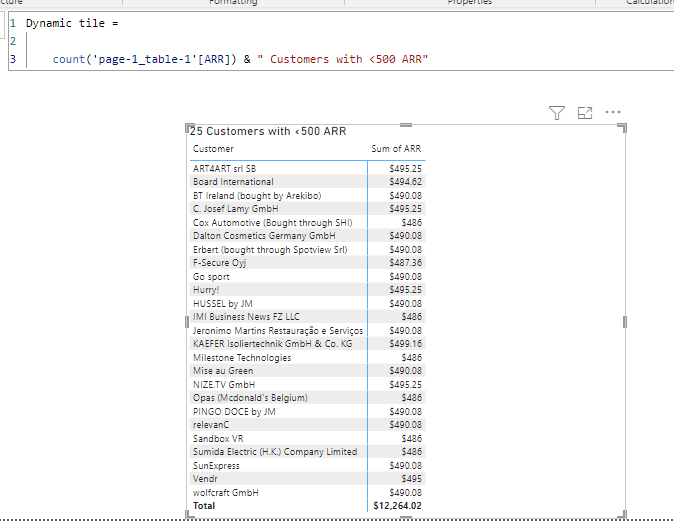
Task: Grab the right-middle resize handle of the visual
Action: click(625, 322)
